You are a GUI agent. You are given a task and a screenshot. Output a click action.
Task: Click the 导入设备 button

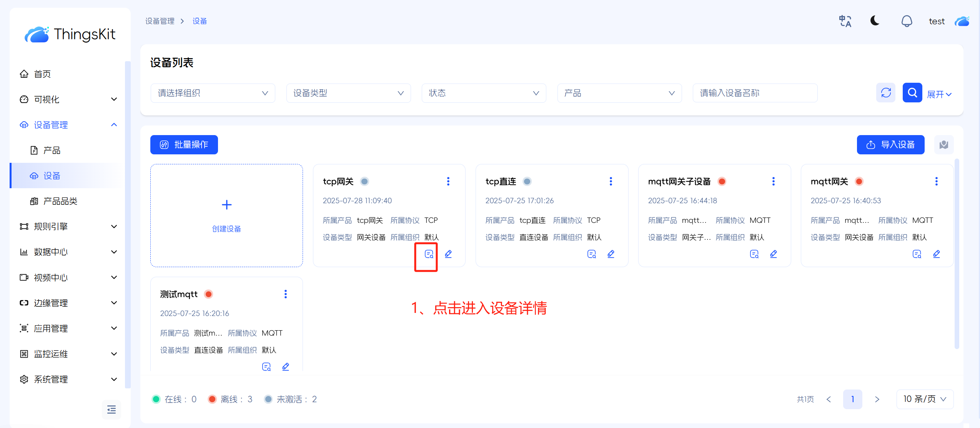pyautogui.click(x=890, y=145)
